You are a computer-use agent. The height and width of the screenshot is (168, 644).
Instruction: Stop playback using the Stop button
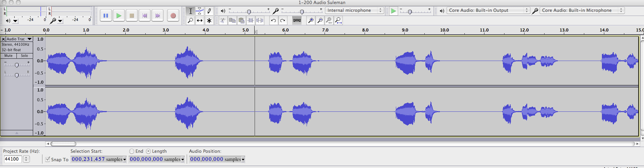click(132, 16)
